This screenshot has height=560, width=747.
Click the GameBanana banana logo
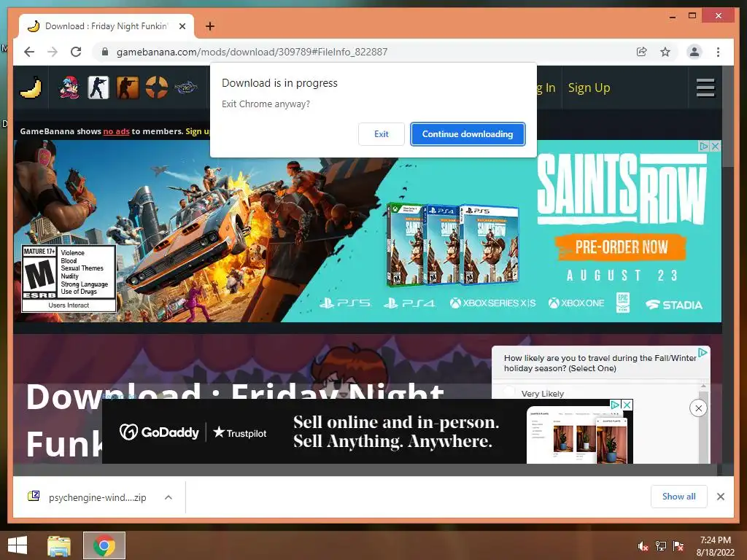[x=31, y=87]
